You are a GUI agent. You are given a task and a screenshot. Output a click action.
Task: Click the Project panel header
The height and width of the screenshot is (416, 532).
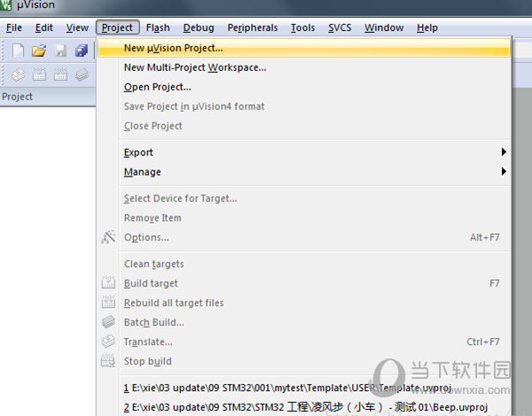48,97
